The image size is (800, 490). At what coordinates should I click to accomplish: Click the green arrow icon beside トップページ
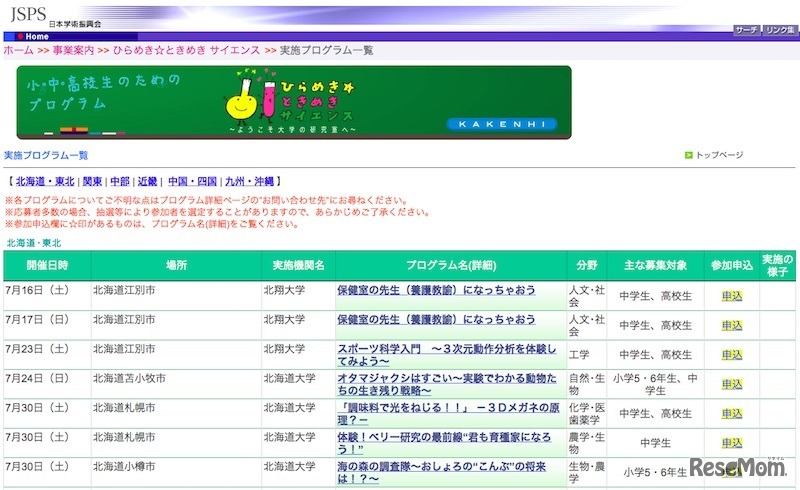click(x=688, y=155)
